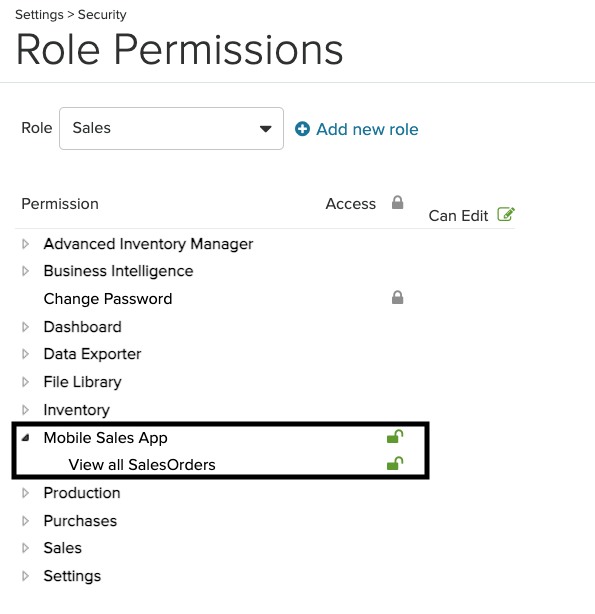
Task: Click the green Can Edit pencil icon
Action: click(x=506, y=214)
